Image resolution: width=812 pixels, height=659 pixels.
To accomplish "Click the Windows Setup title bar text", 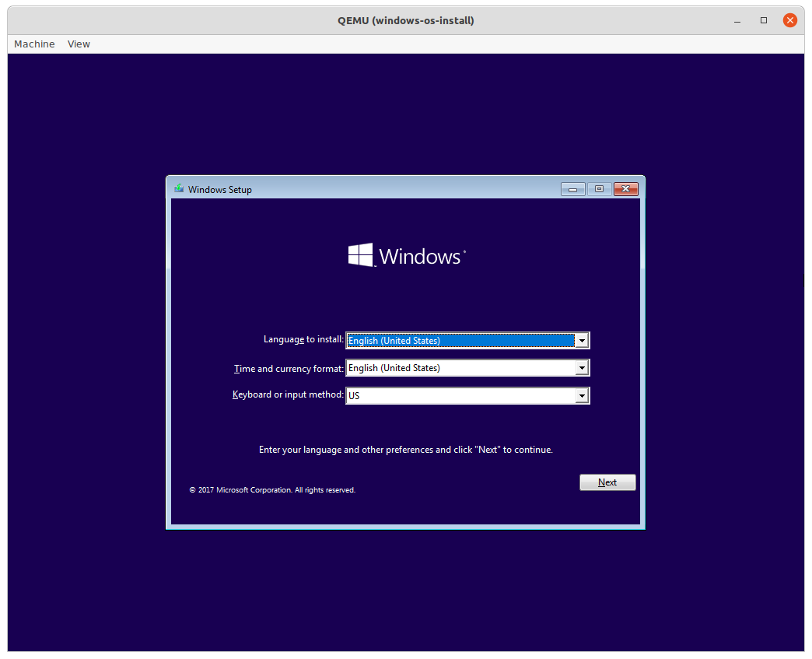I will pos(221,189).
